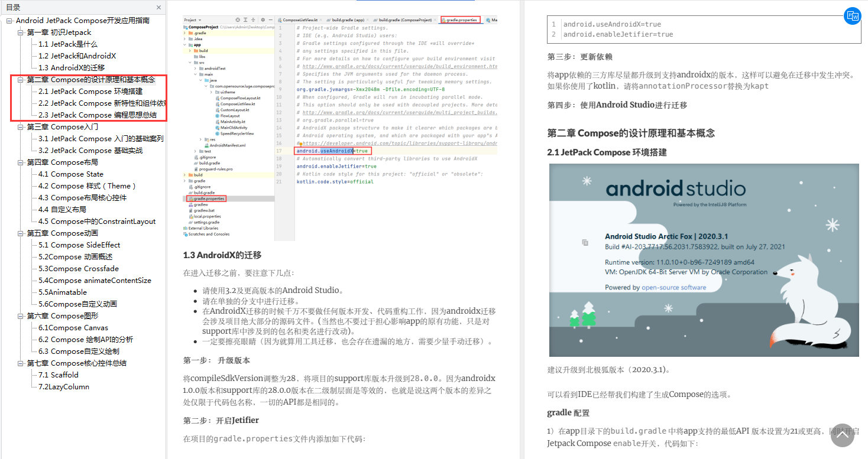Collapse the 第七章 Compose核心控件总结 branch

(21, 363)
